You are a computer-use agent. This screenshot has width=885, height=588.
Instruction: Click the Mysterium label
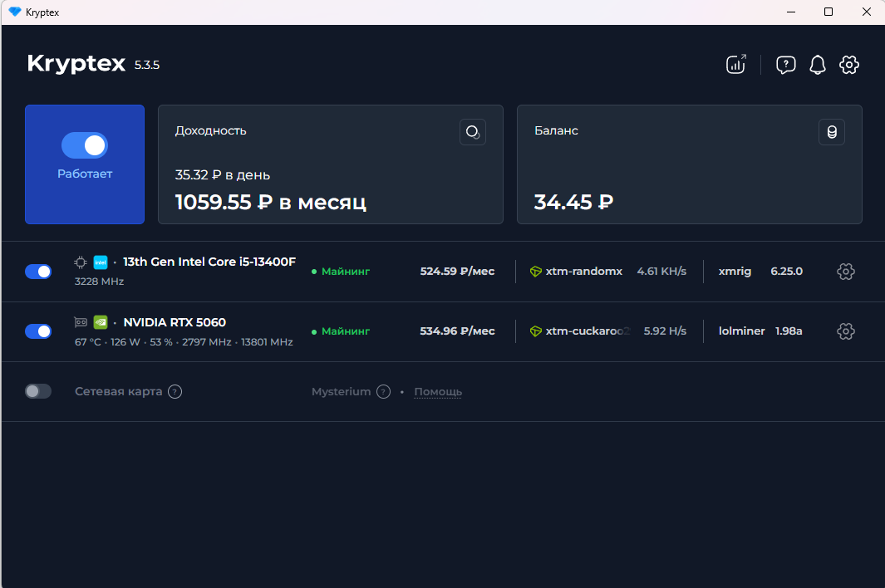point(341,392)
